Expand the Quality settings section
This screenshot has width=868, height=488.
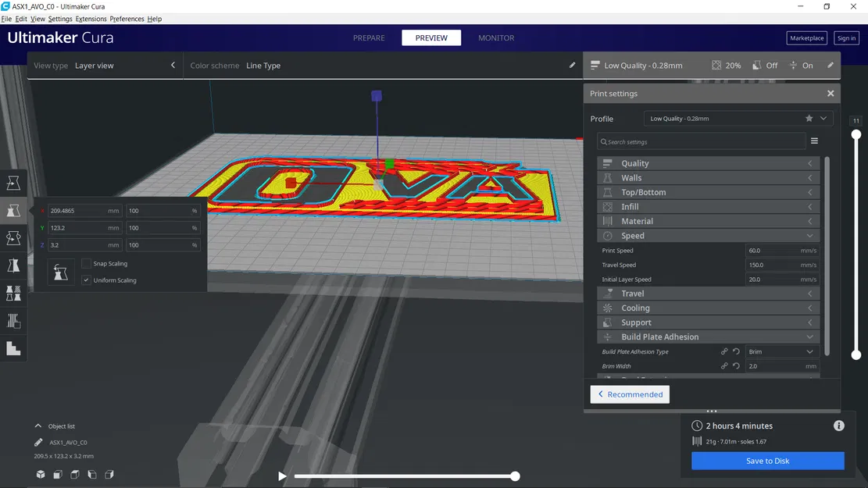(x=708, y=163)
